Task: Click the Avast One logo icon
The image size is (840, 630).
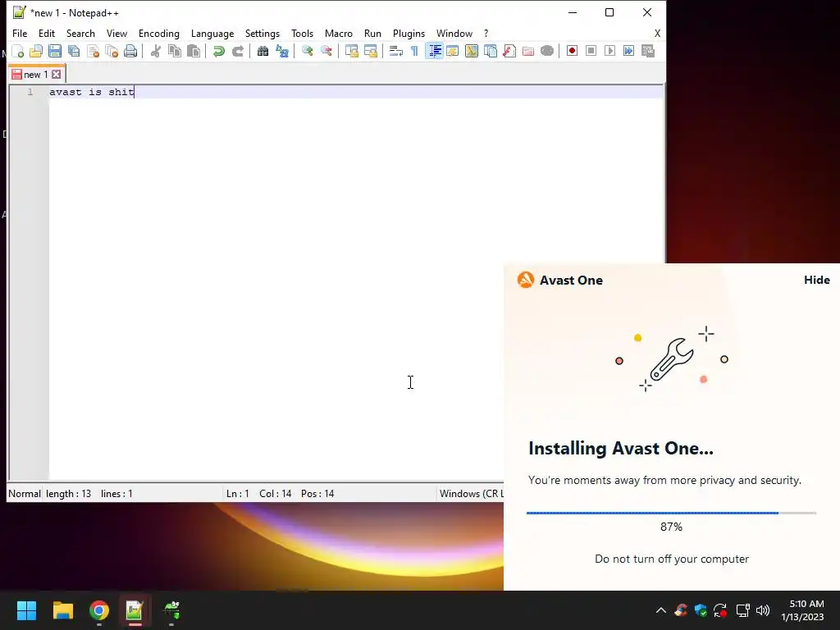Action: [x=526, y=280]
